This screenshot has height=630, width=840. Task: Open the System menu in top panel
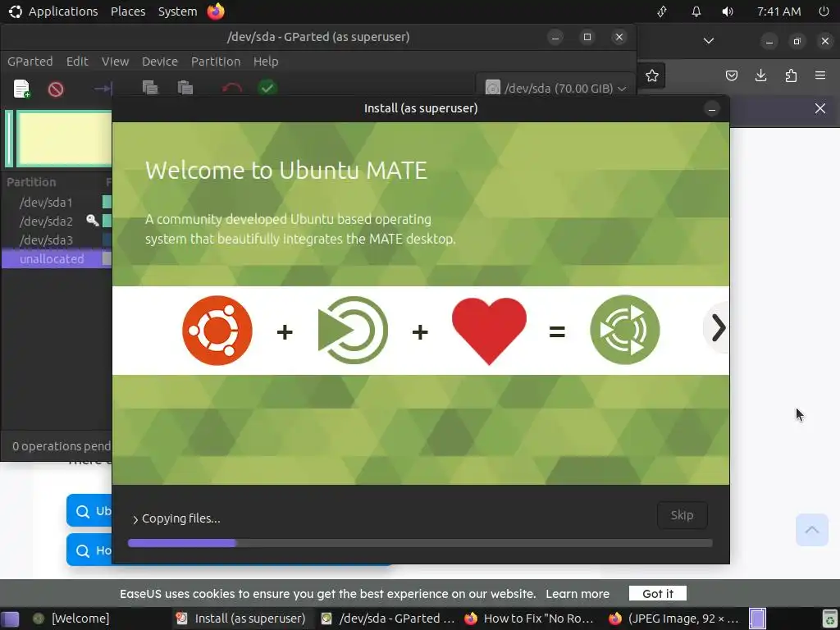(x=177, y=11)
